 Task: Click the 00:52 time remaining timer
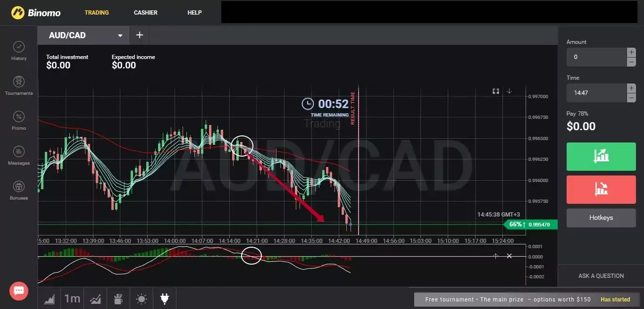[333, 104]
